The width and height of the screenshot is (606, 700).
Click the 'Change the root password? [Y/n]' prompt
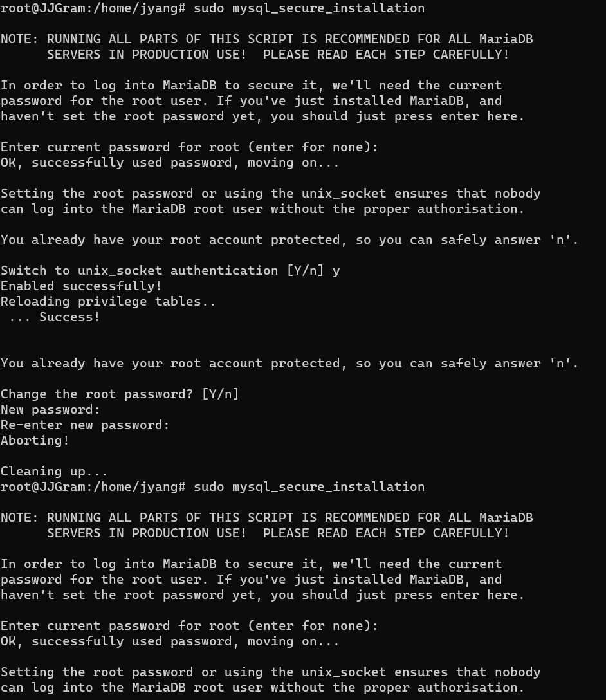click(x=120, y=394)
